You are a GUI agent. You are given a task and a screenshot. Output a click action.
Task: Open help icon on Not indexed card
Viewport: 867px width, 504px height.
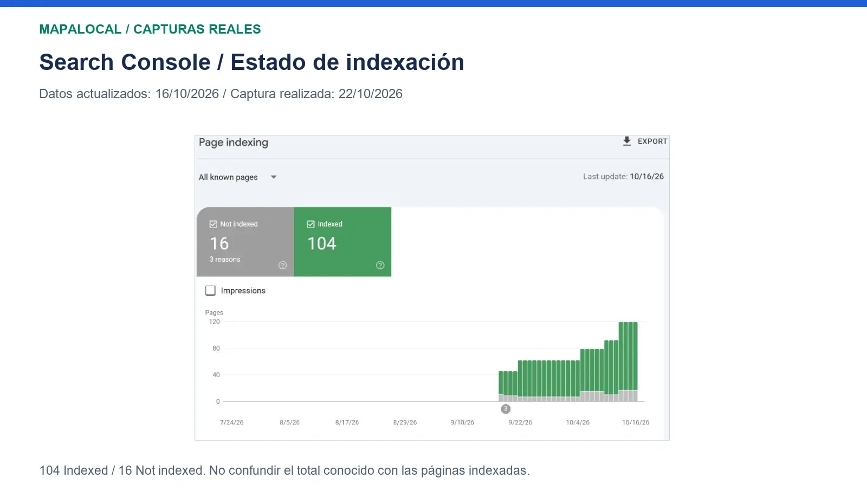283,265
